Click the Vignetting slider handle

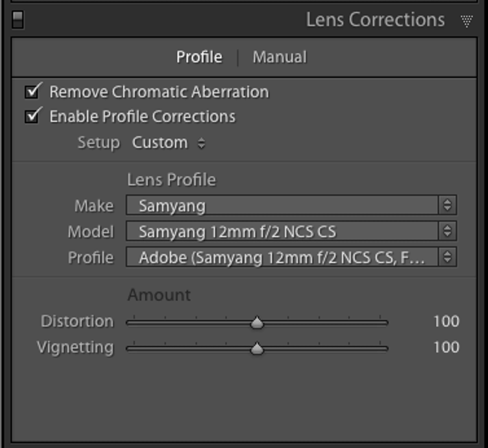point(257,349)
